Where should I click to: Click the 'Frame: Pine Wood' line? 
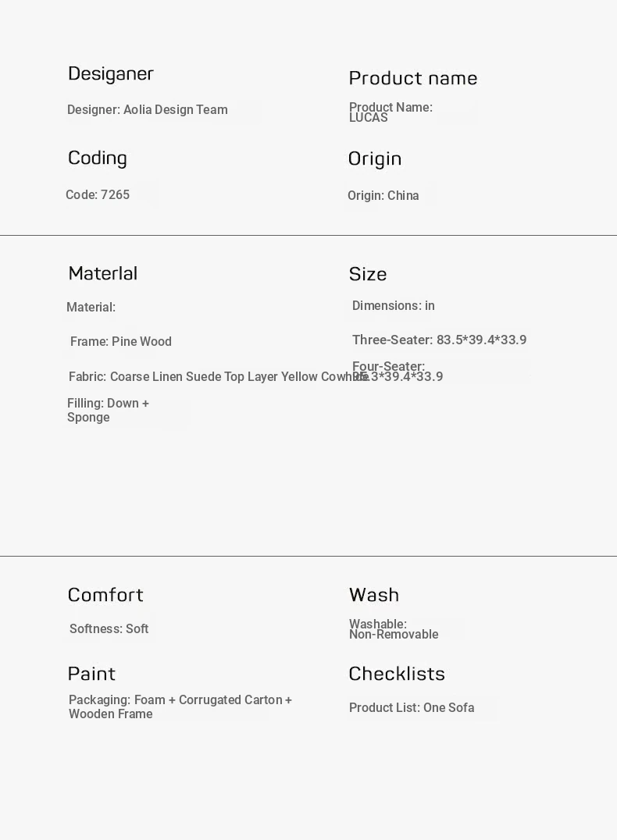pos(121,342)
